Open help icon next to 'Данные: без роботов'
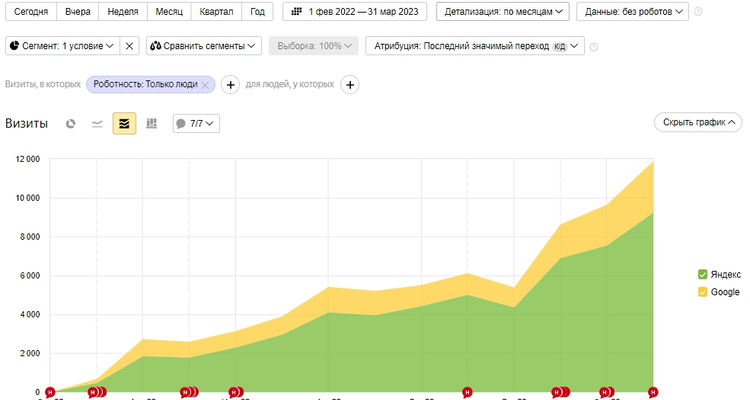This screenshot has height=400, width=750. pos(698,11)
